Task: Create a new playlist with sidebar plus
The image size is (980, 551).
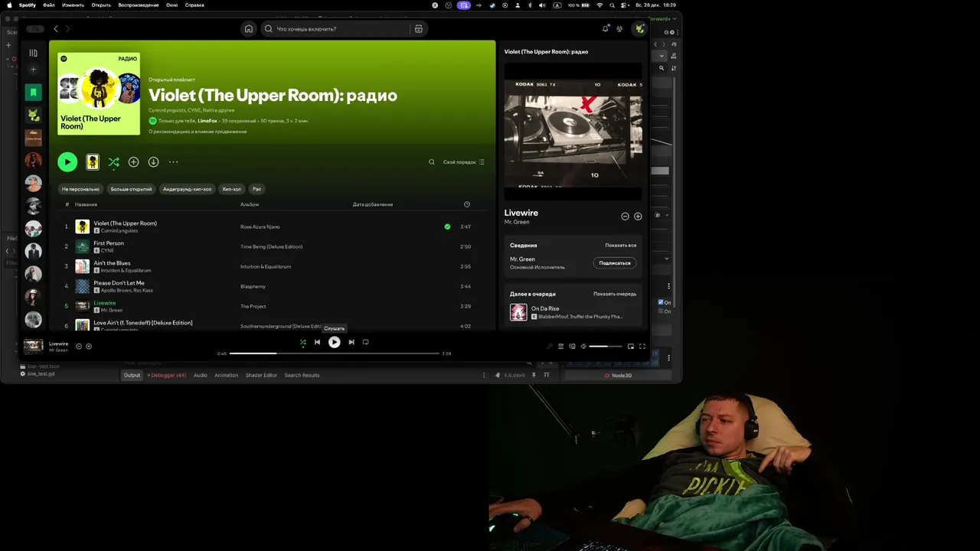Action: click(33, 70)
